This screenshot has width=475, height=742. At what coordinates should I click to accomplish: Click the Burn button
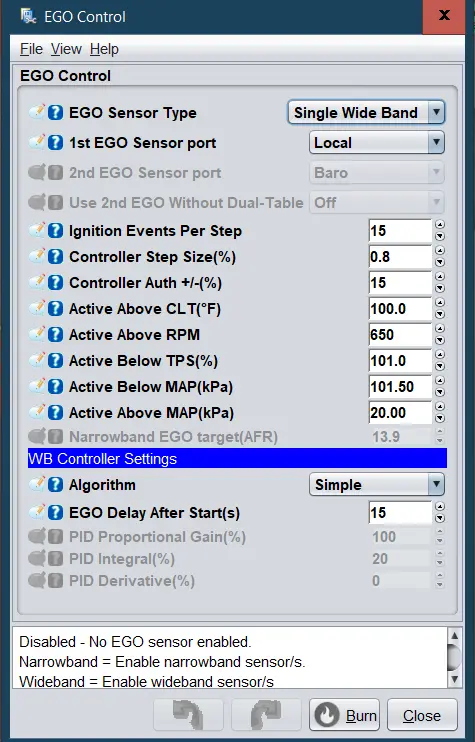click(x=344, y=715)
